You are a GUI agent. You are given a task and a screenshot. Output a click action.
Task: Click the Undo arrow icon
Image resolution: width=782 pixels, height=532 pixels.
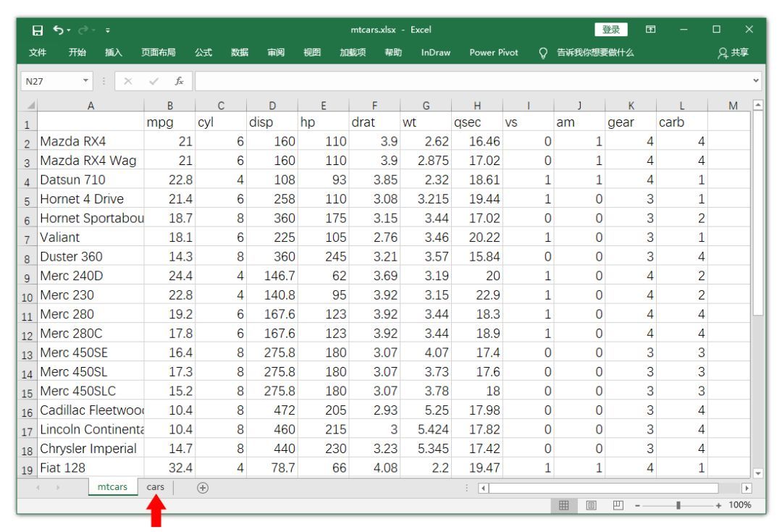[58, 30]
